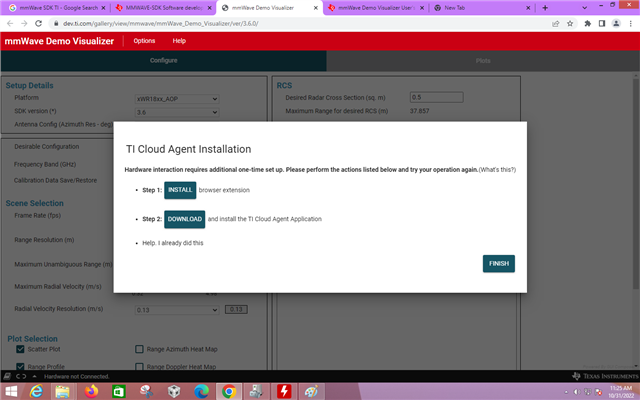Expand the Radial Velocity Resolution dropdown
This screenshot has width=640, height=400.
pos(177,310)
